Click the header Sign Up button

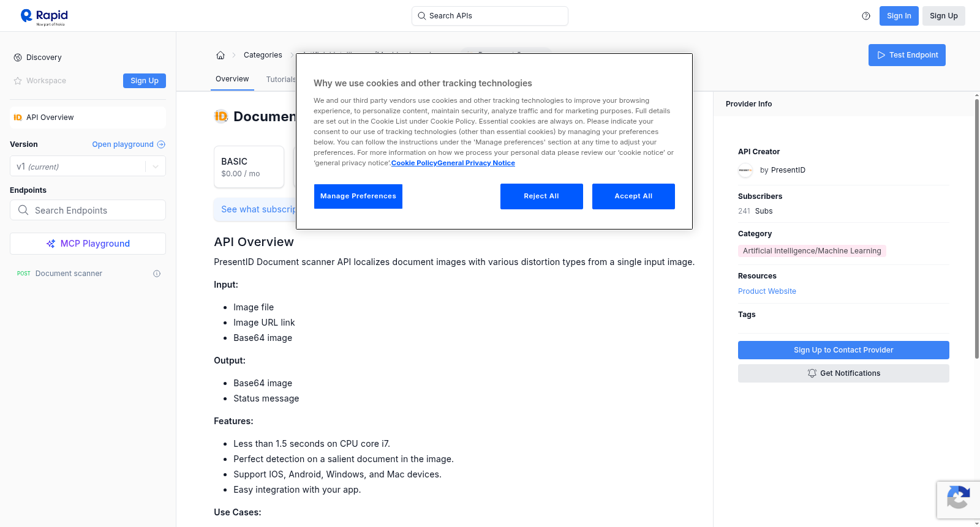point(943,16)
